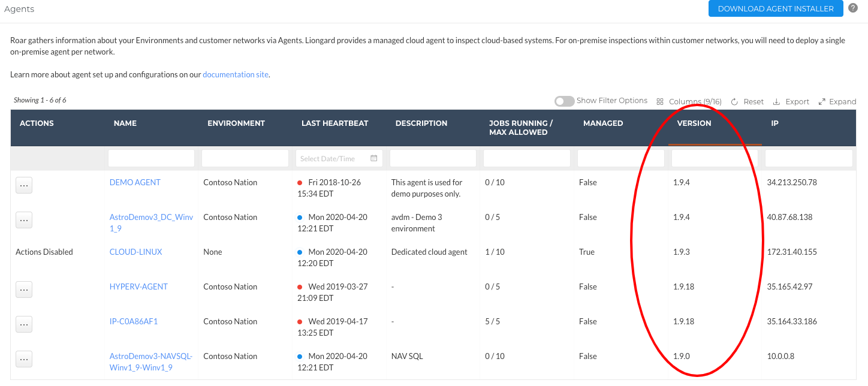
Task: Sort by Jobs Running / Max Allowed header
Action: [x=521, y=127]
